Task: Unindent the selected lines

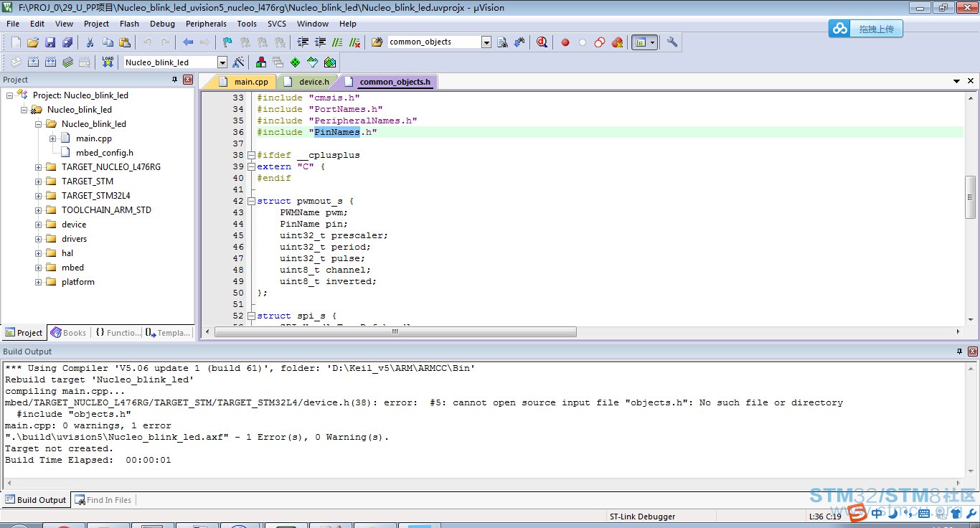Action: coord(320,42)
